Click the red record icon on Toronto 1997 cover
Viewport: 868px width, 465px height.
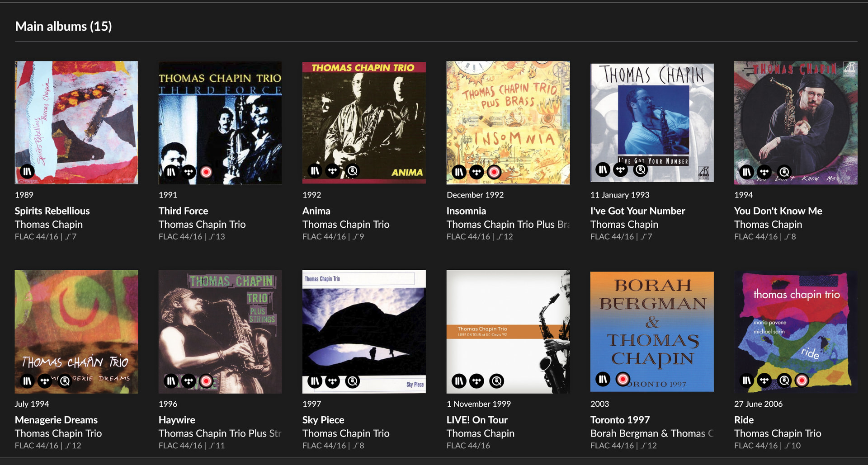click(x=623, y=379)
